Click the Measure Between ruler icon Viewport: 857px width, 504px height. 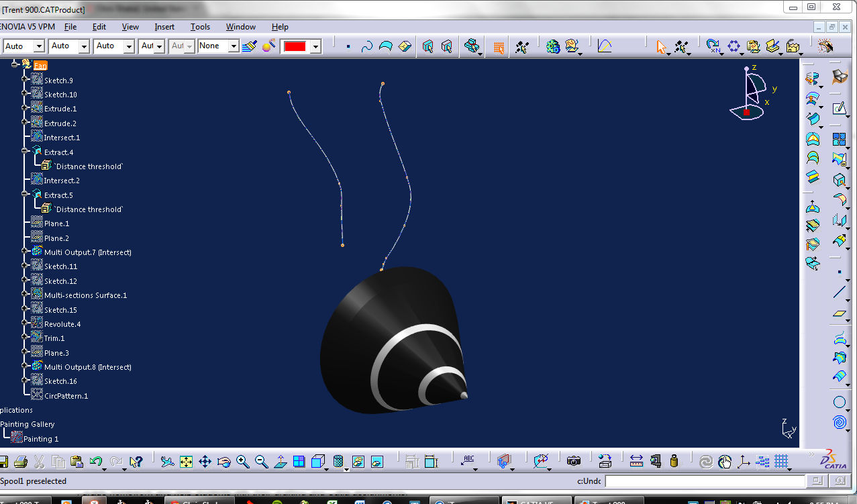click(636, 461)
